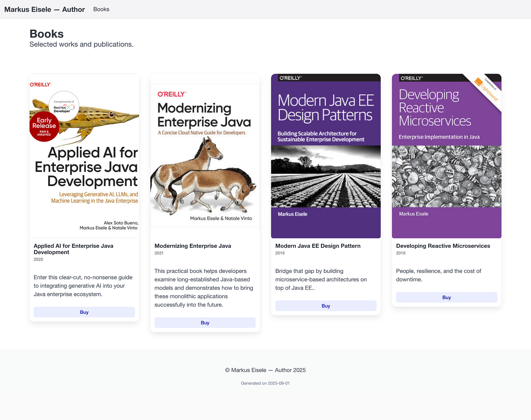Click the Applied AI for Enterprise Java cover
The image size is (531, 420).
pyautogui.click(x=84, y=156)
